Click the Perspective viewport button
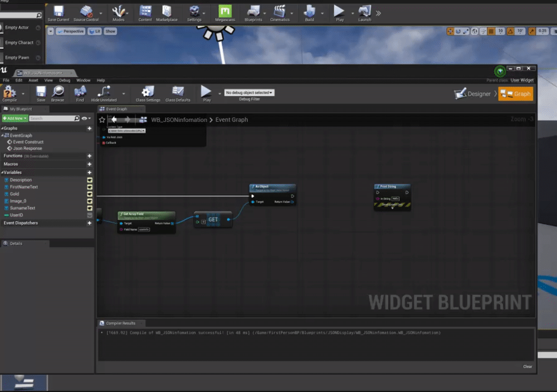The height and width of the screenshot is (392, 557). tap(70, 31)
